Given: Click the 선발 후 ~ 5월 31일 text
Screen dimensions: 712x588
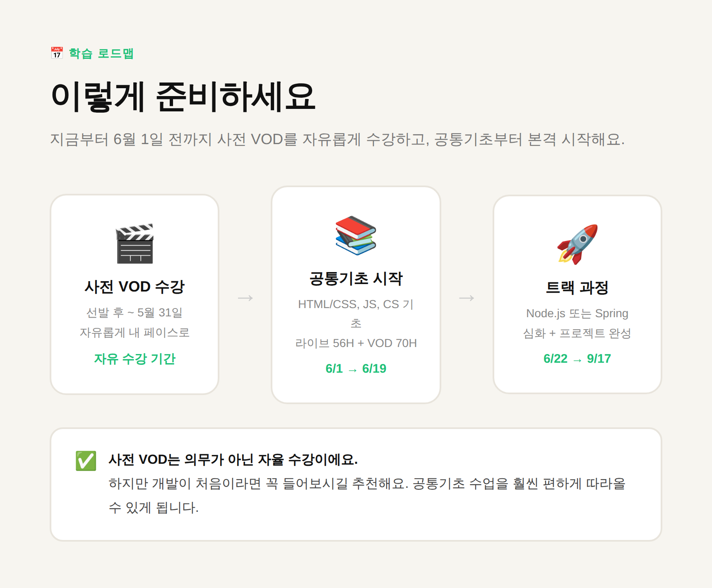Looking at the screenshot, I should (x=135, y=313).
